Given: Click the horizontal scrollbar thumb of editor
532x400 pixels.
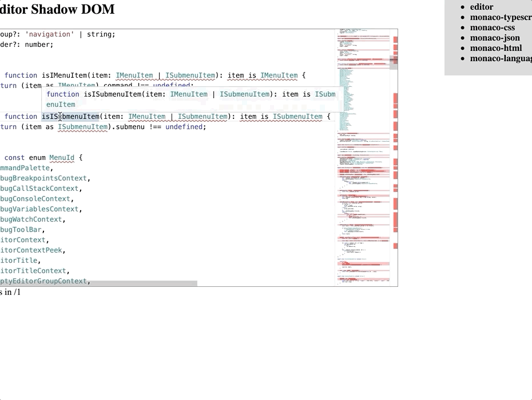Looking at the screenshot, I should point(98,283).
